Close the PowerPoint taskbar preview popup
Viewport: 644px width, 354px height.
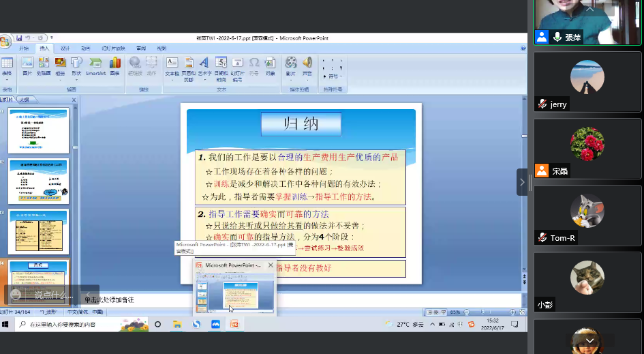click(271, 265)
